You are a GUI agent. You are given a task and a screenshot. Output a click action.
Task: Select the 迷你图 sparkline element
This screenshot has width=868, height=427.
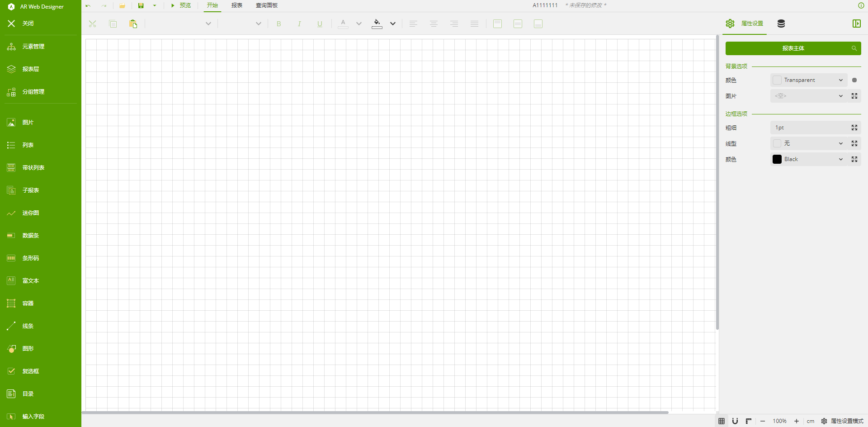[x=30, y=213]
